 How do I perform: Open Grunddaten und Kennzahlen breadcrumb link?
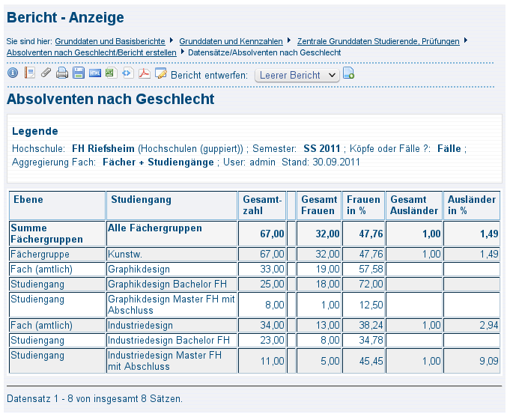click(231, 41)
